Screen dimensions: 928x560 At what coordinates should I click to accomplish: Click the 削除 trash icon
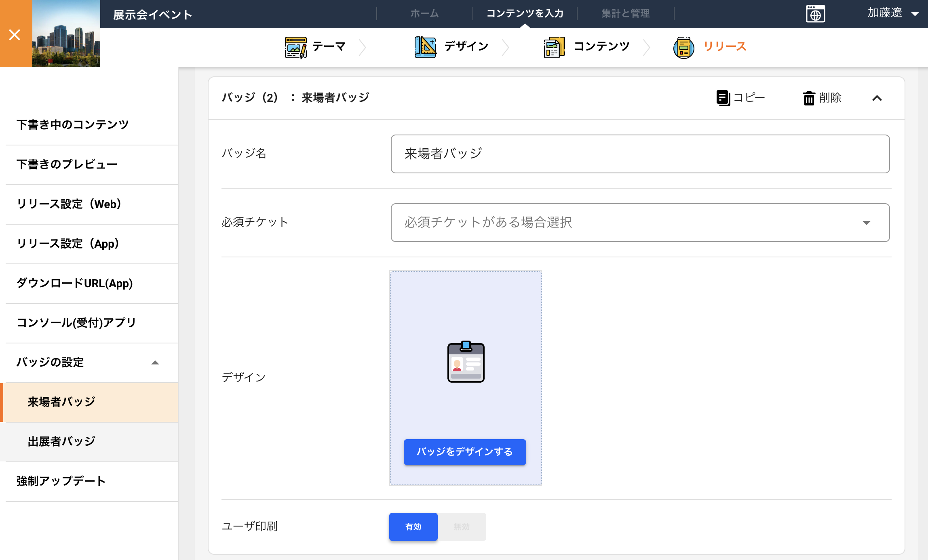point(809,98)
